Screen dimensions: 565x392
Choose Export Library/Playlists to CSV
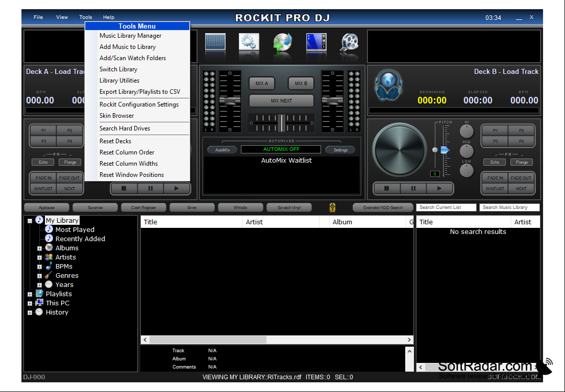(137, 91)
